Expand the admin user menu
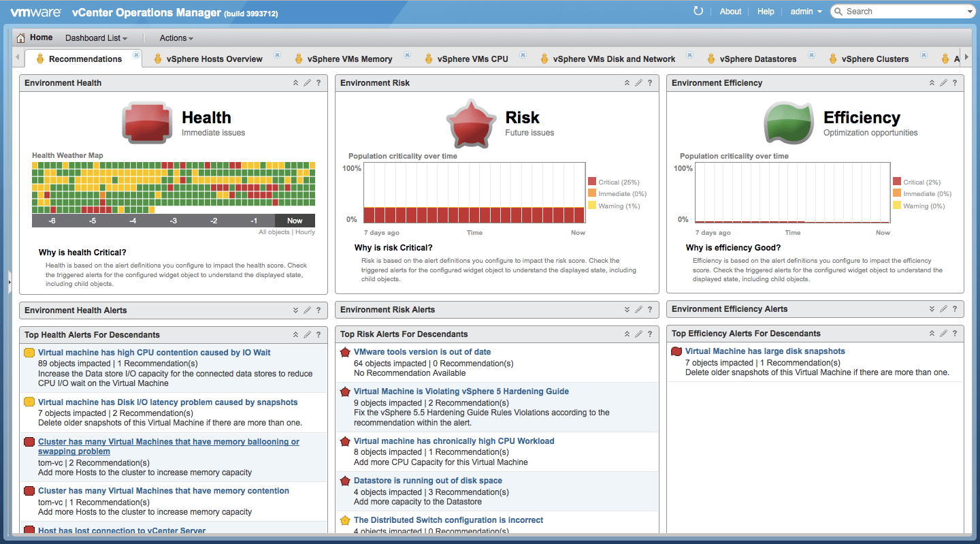Image resolution: width=980 pixels, height=544 pixels. click(x=806, y=12)
